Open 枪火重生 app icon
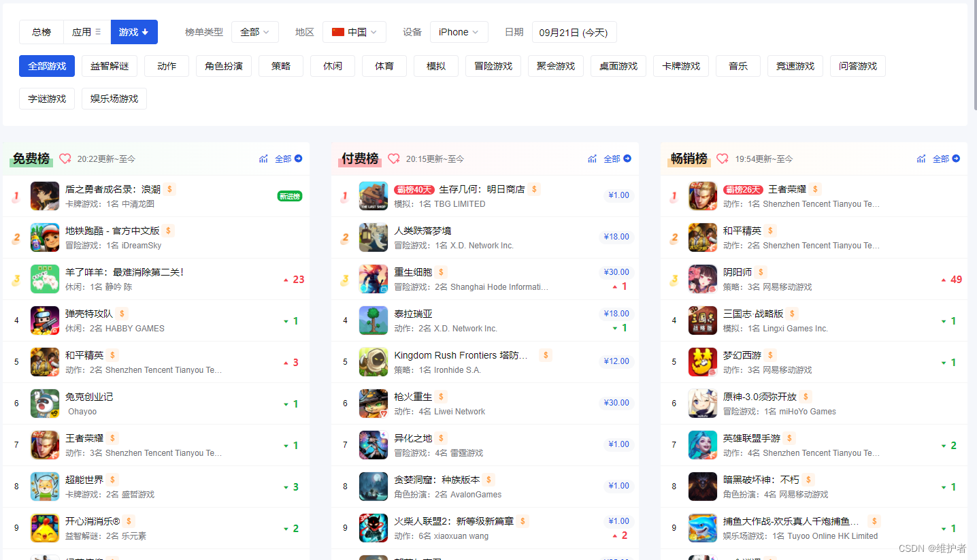Screen dimensions: 977x560 [x=374, y=403]
